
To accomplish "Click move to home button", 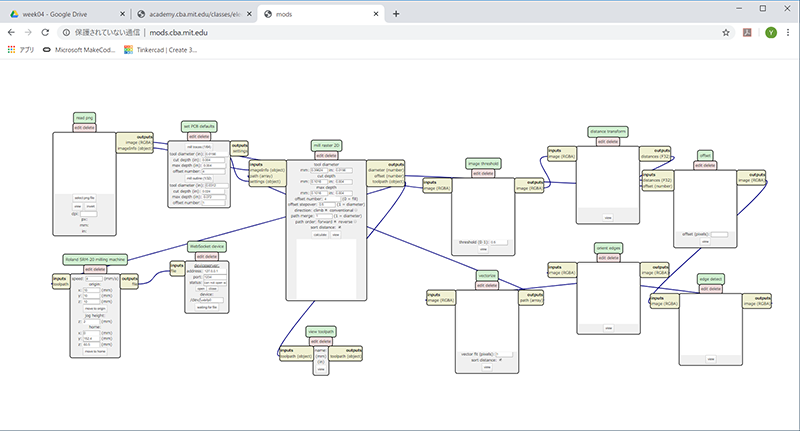I will coord(95,351).
